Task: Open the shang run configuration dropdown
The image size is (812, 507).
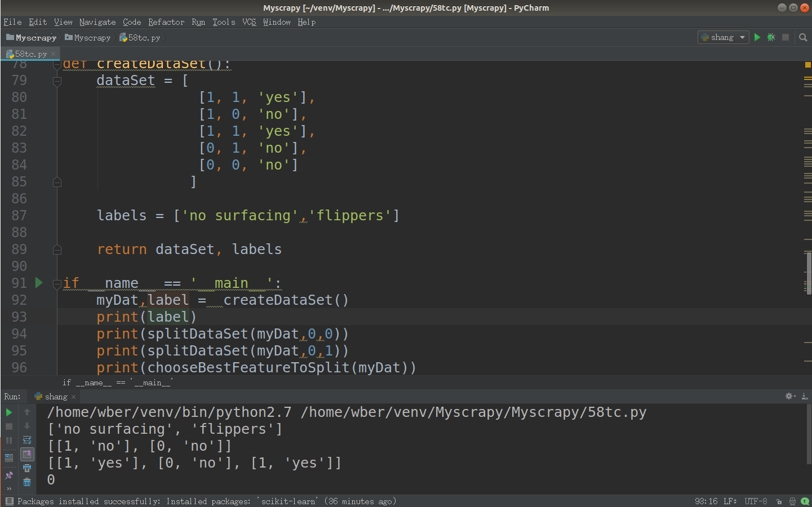Action: [x=724, y=37]
